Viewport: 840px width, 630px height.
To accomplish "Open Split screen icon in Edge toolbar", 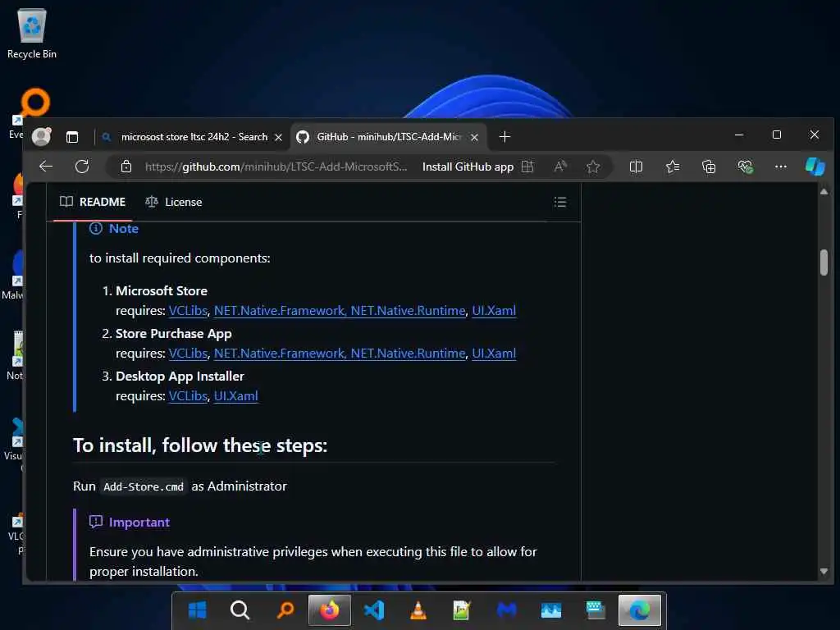I will tap(636, 167).
